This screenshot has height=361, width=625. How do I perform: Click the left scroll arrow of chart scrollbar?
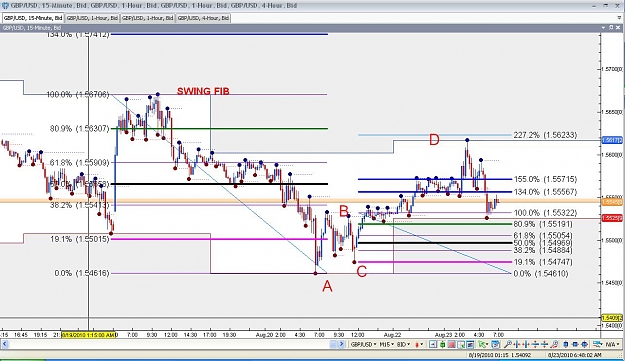4,344
